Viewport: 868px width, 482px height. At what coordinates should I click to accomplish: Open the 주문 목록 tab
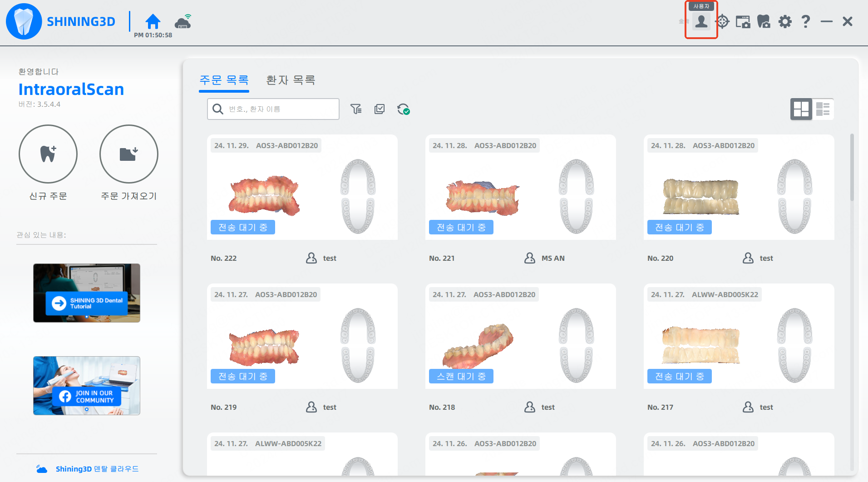224,80
